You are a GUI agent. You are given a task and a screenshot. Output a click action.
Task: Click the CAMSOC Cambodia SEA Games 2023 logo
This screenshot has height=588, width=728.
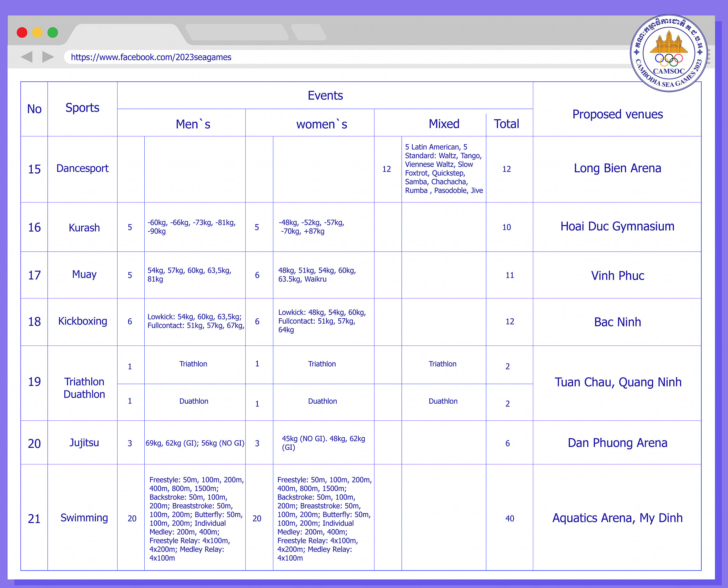coord(669,53)
